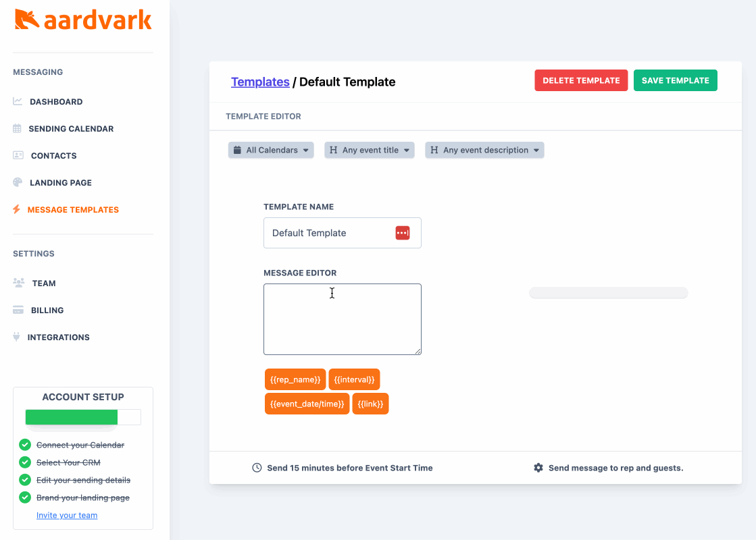Click the Integrations plug icon
756x540 pixels.
(x=17, y=337)
